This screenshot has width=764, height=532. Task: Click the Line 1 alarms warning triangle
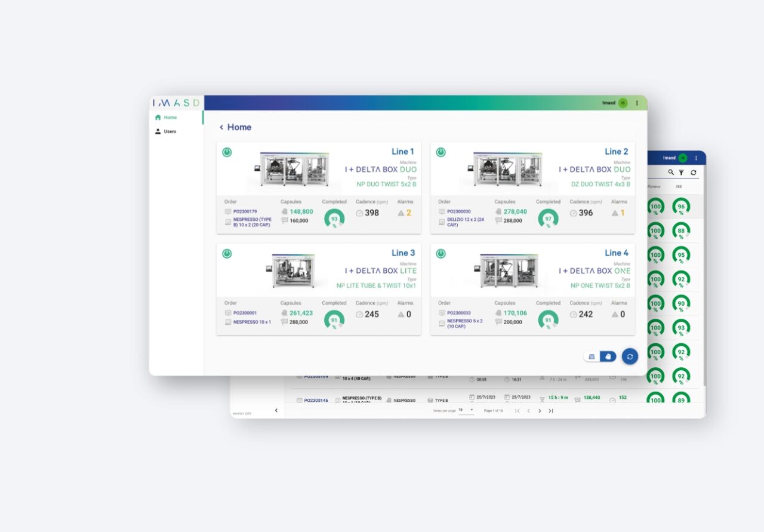pyautogui.click(x=401, y=213)
